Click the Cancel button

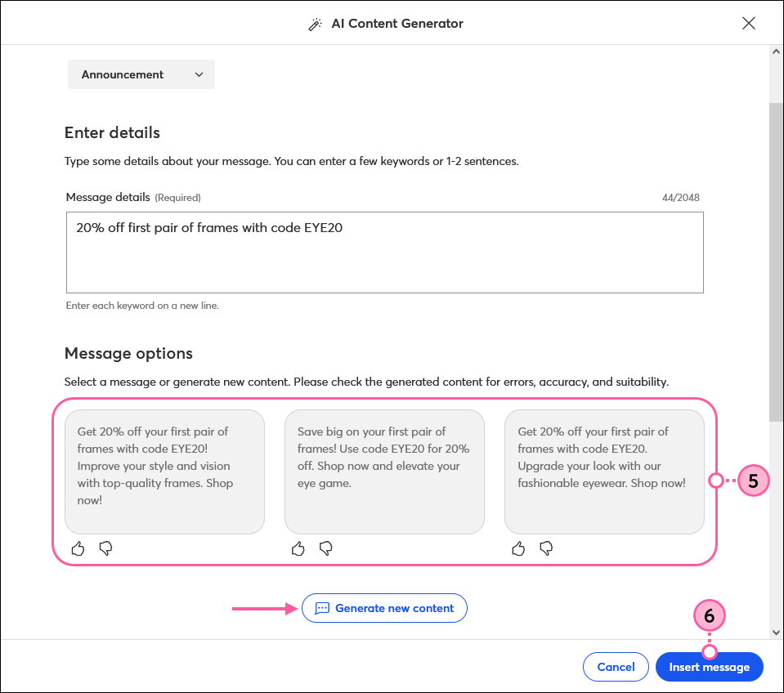pos(616,667)
